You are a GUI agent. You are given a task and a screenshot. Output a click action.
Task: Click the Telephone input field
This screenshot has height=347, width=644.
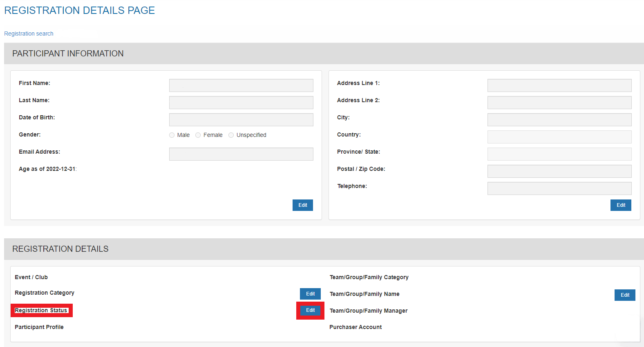tap(559, 188)
